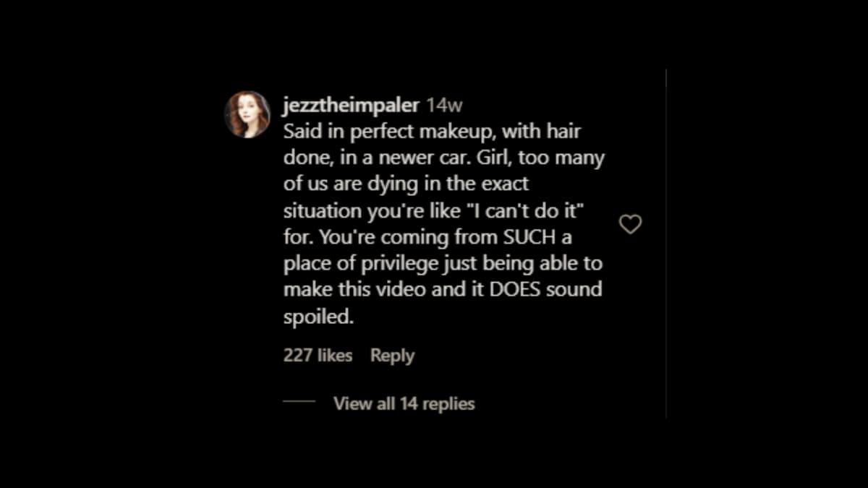Click the comment's first line starting with Said

pos(432,132)
